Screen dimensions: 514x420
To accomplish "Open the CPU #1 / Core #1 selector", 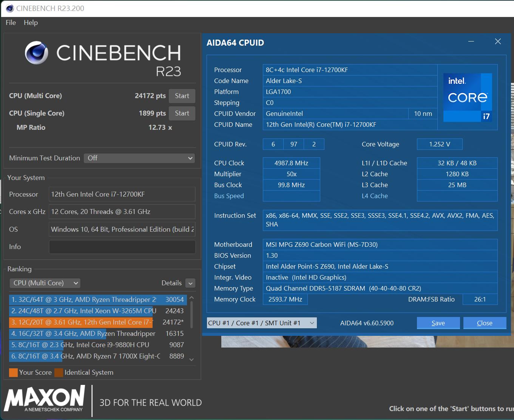I will [261, 323].
